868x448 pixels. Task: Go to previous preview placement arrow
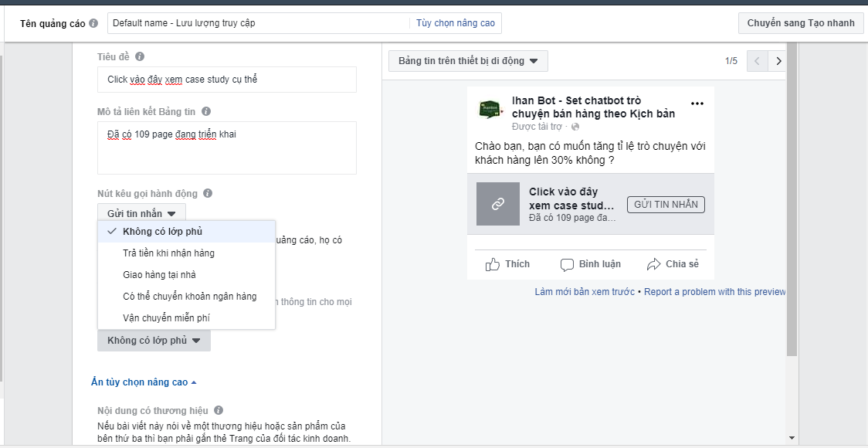pos(758,61)
